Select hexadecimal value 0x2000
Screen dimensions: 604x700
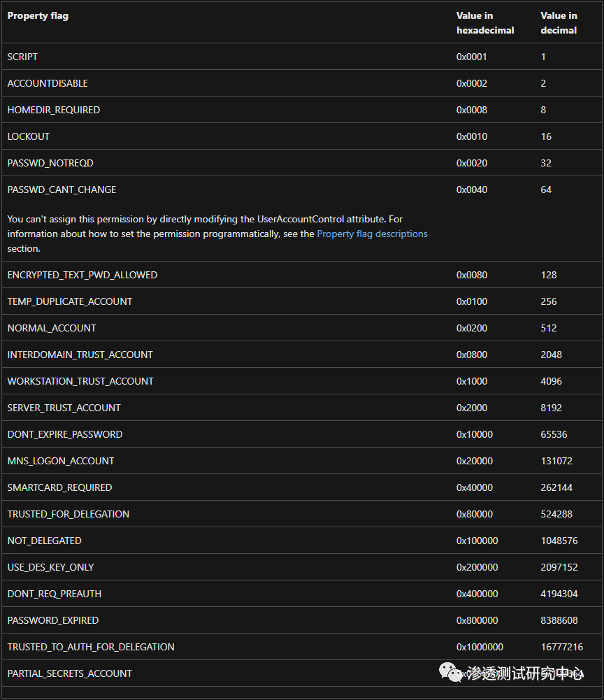click(471, 408)
